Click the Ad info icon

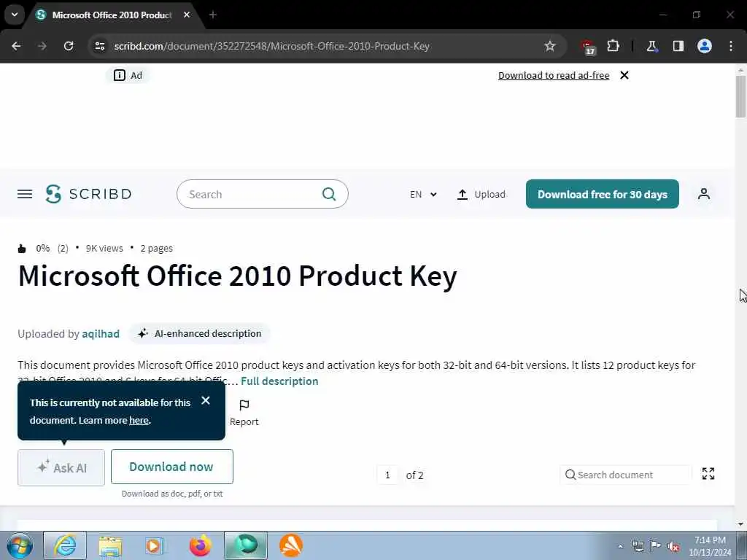pyautogui.click(x=120, y=75)
